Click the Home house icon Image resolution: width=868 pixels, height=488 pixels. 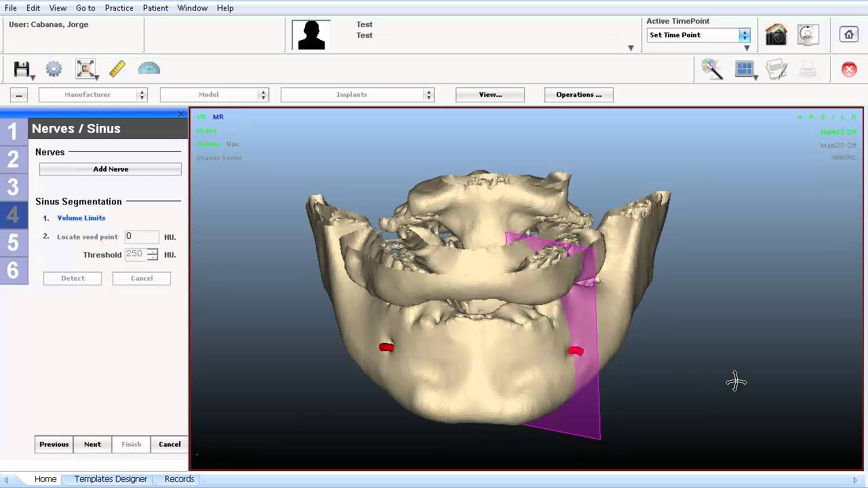pyautogui.click(x=849, y=35)
